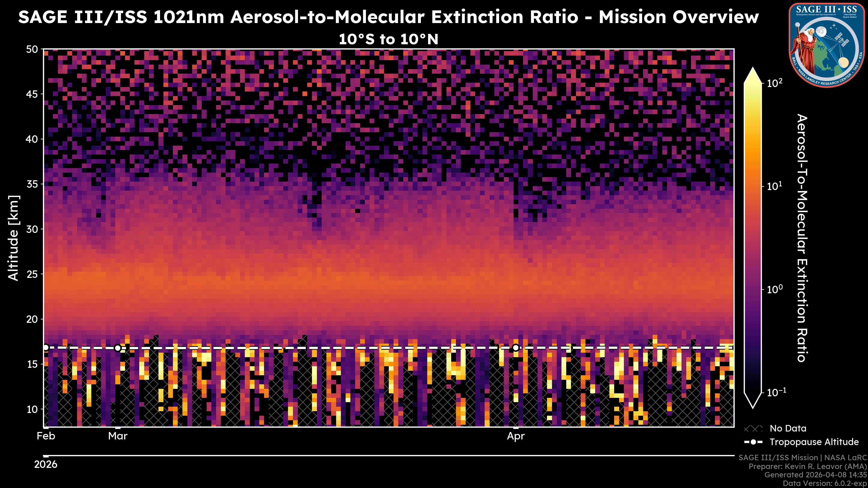
Task: Click the Tropopause Altitude legend marker icon
Action: click(753, 442)
